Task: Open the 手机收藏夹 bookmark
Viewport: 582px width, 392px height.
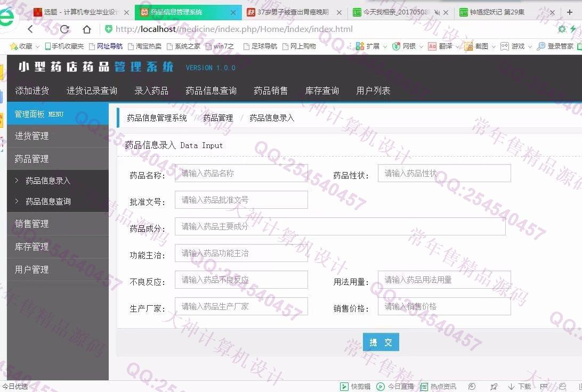Action: pyautogui.click(x=64, y=46)
